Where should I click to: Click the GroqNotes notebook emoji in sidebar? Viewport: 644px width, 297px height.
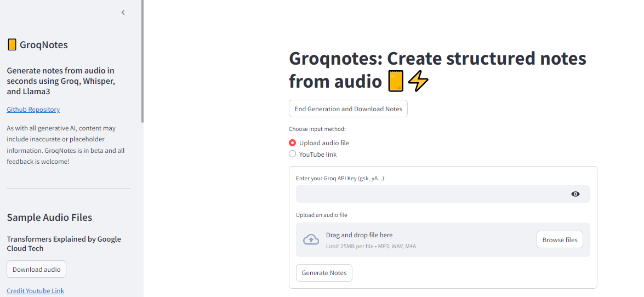[x=12, y=45]
